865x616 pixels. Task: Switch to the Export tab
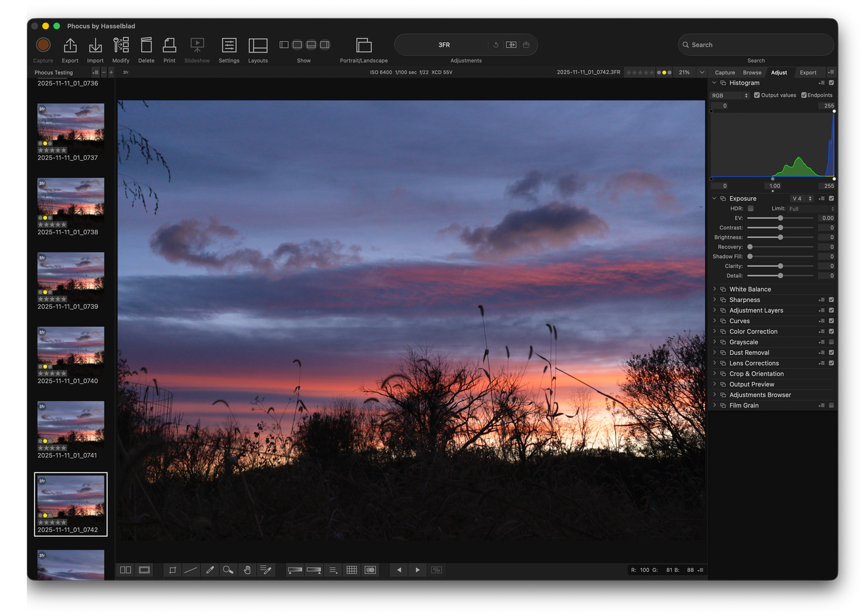[x=808, y=72]
